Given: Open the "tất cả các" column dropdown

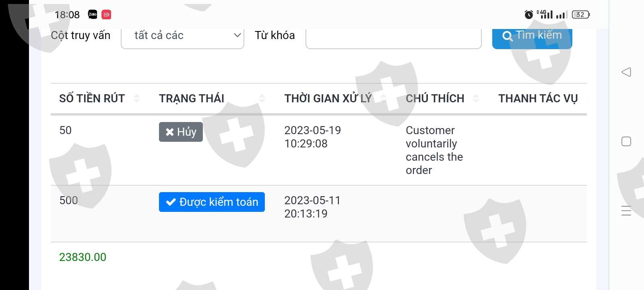Looking at the screenshot, I should [182, 36].
